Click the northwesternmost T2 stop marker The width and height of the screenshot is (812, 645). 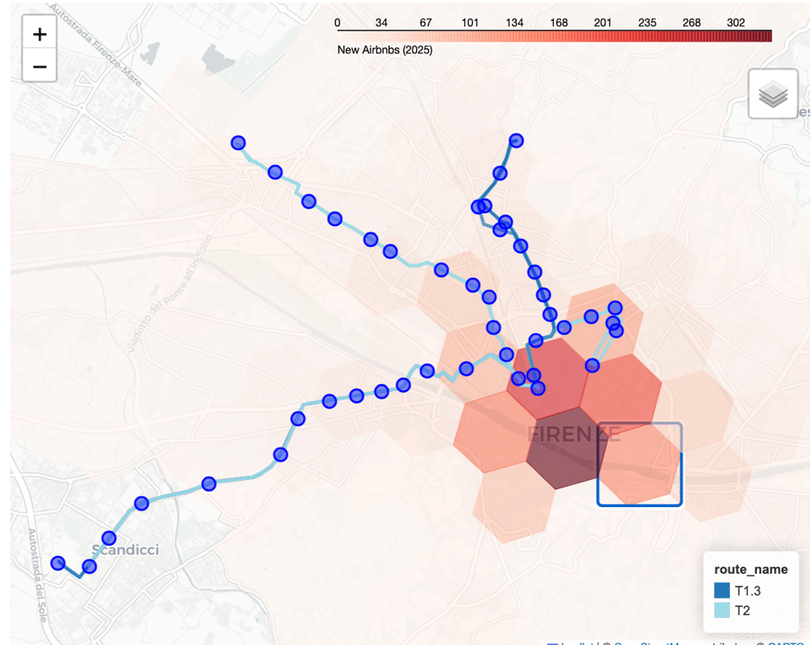coord(238,142)
